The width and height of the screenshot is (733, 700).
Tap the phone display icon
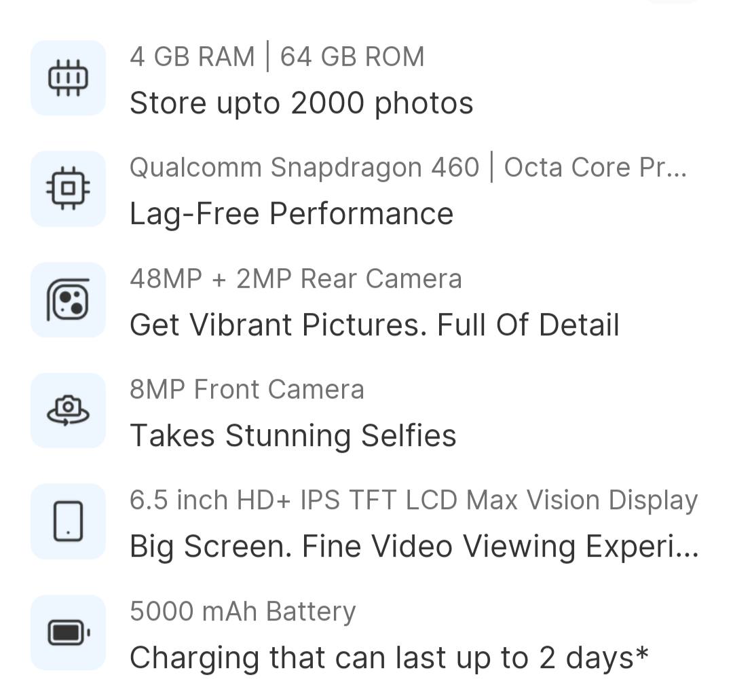coord(68,521)
